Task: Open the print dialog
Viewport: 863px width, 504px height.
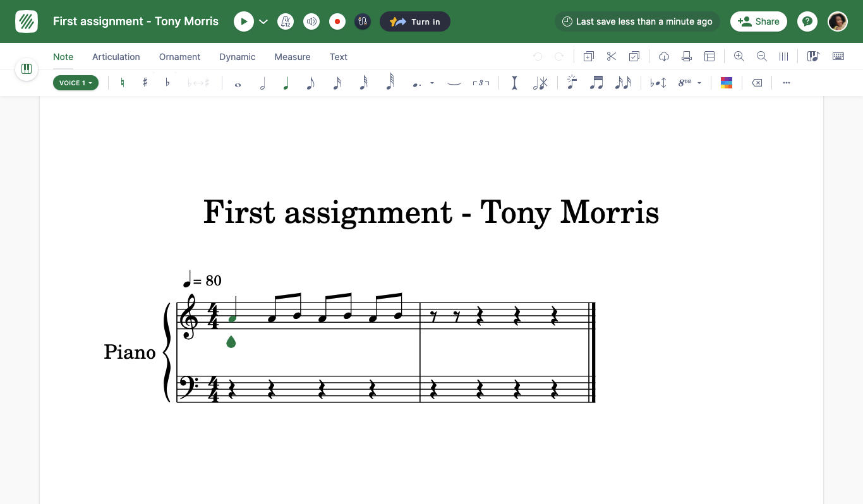Action: (x=687, y=56)
